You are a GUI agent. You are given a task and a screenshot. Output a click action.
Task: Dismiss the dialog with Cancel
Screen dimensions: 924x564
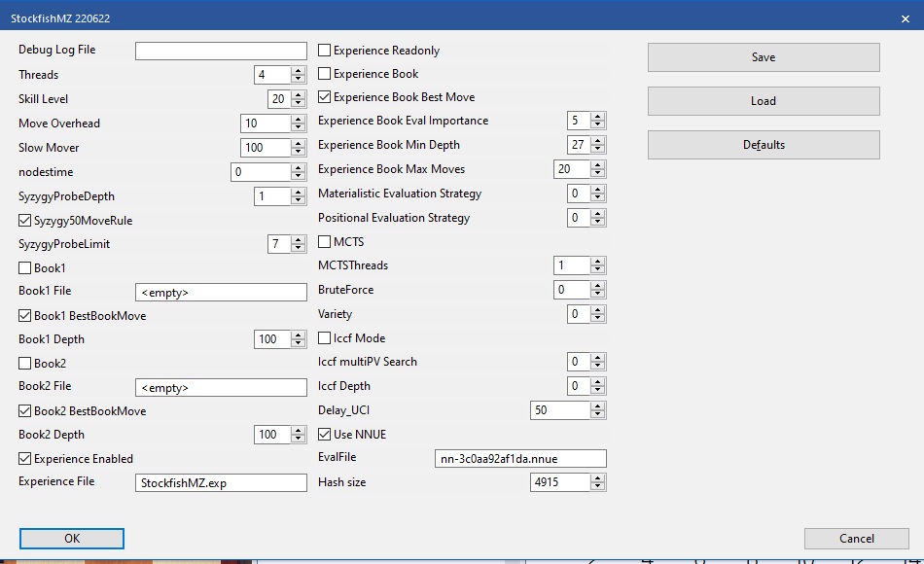856,538
